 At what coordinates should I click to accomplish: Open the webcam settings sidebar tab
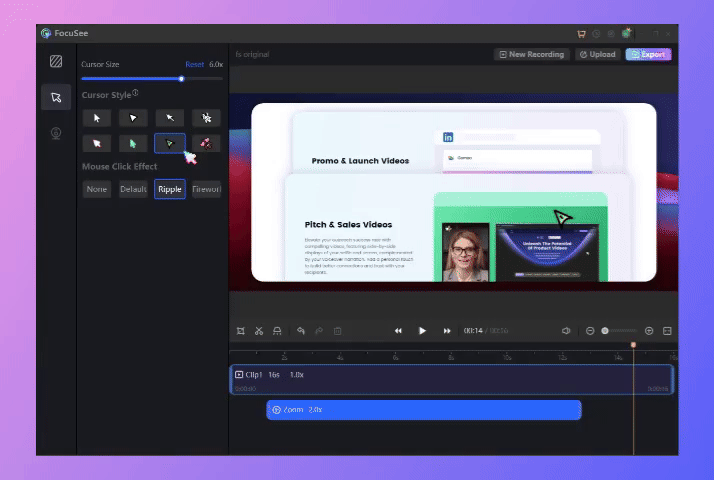coord(56,133)
